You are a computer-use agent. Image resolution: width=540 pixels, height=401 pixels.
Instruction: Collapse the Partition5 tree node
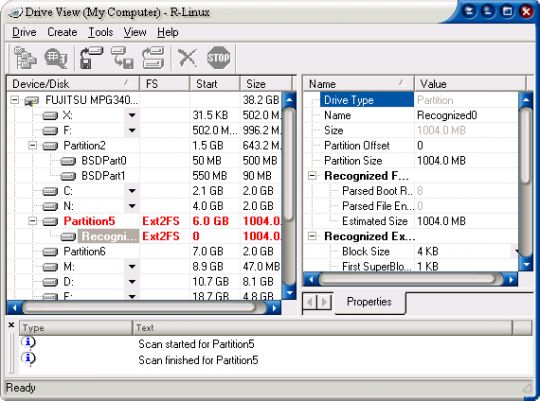pos(32,221)
